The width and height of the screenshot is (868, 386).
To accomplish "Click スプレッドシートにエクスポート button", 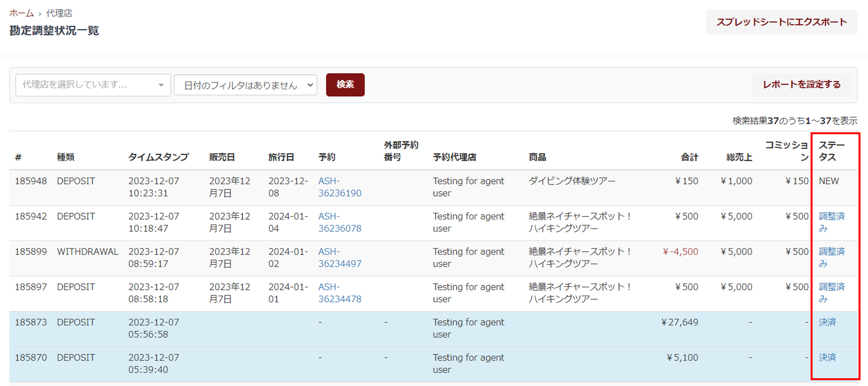I will point(781,22).
